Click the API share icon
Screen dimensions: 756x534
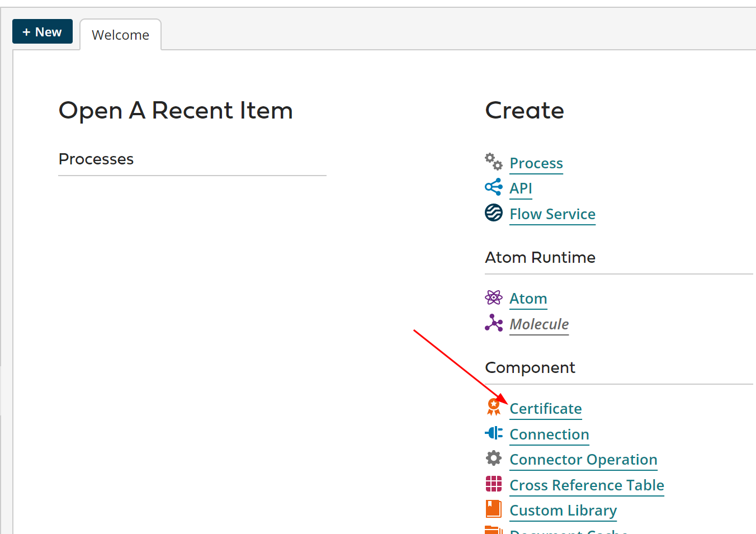pos(494,187)
